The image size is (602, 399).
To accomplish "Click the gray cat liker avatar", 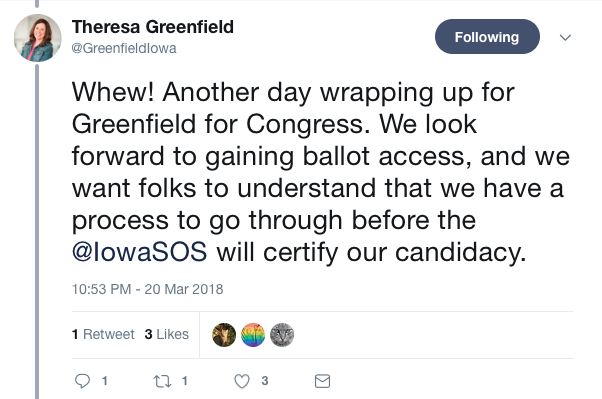I will point(282,335).
